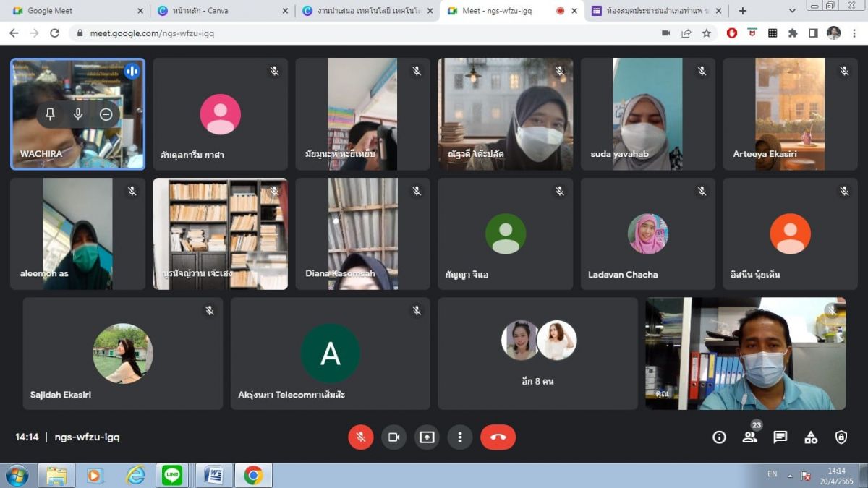
Task: Show the participants list panel
Action: [x=749, y=437]
